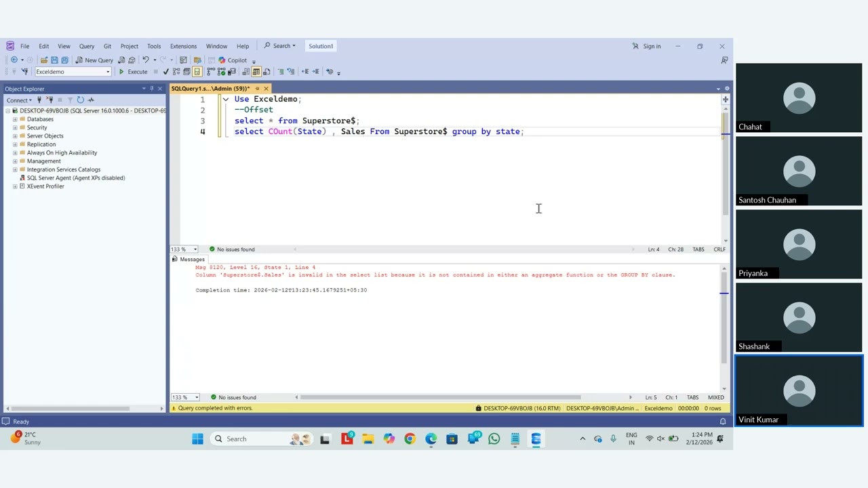The height and width of the screenshot is (488, 868).
Task: Open the Window menu
Action: coord(216,46)
